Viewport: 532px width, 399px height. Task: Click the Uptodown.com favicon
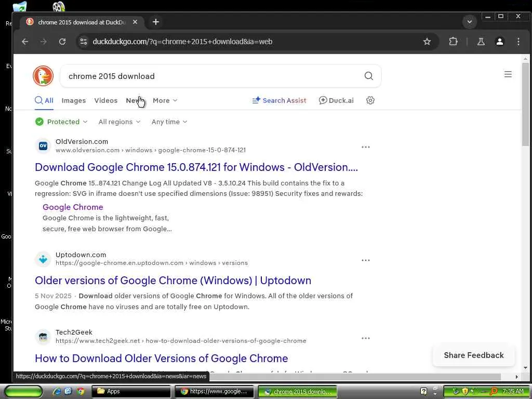tap(43, 259)
